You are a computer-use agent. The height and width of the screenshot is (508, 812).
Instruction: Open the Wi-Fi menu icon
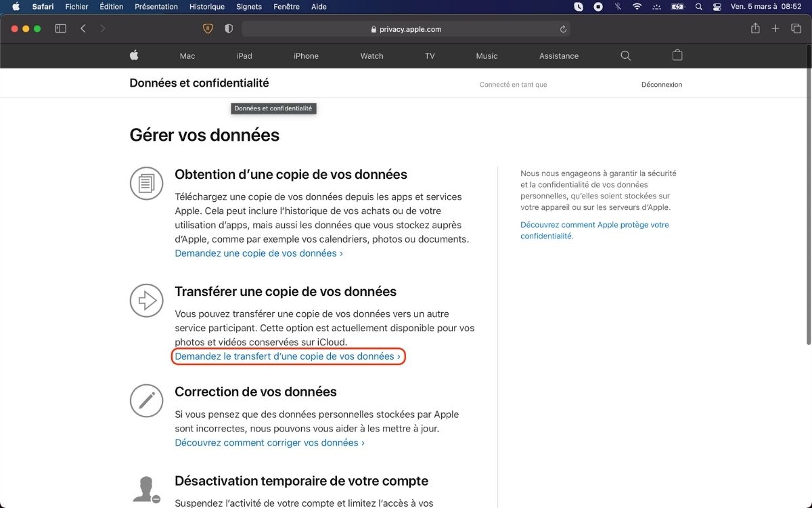[x=637, y=7]
